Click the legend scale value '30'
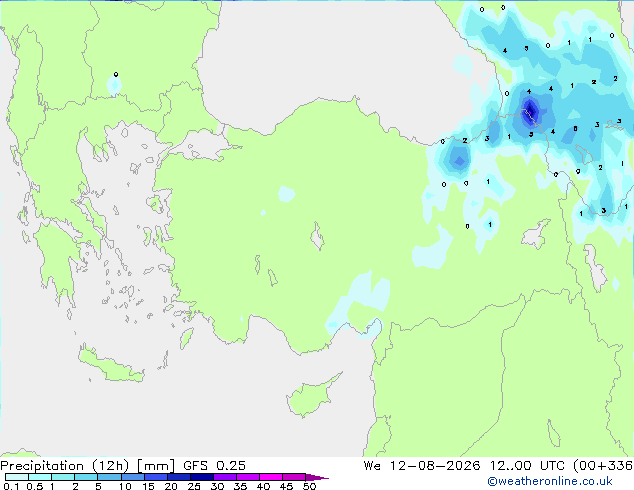Image resolution: width=634 pixels, height=490 pixels. click(x=217, y=486)
